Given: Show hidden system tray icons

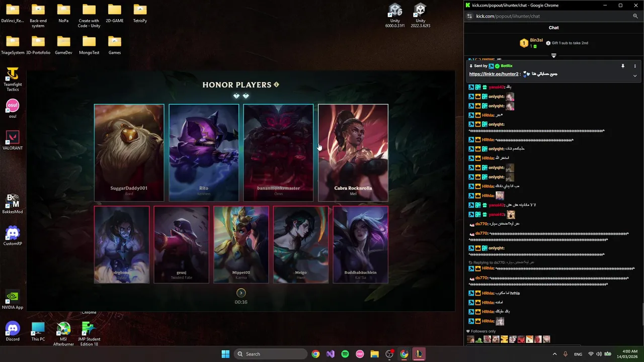Looking at the screenshot, I should pyautogui.click(x=554, y=354).
